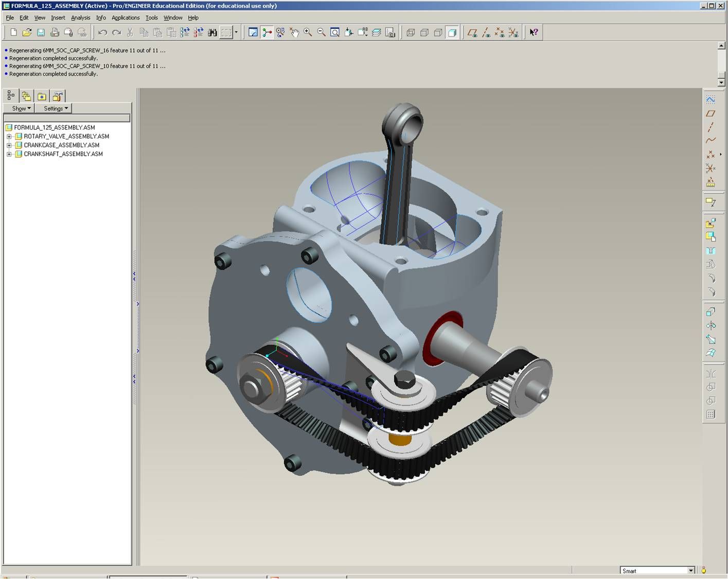
Task: Expand CRANKSHAFT_ASSEMBLY.ASM tree node
Action: (x=9, y=154)
